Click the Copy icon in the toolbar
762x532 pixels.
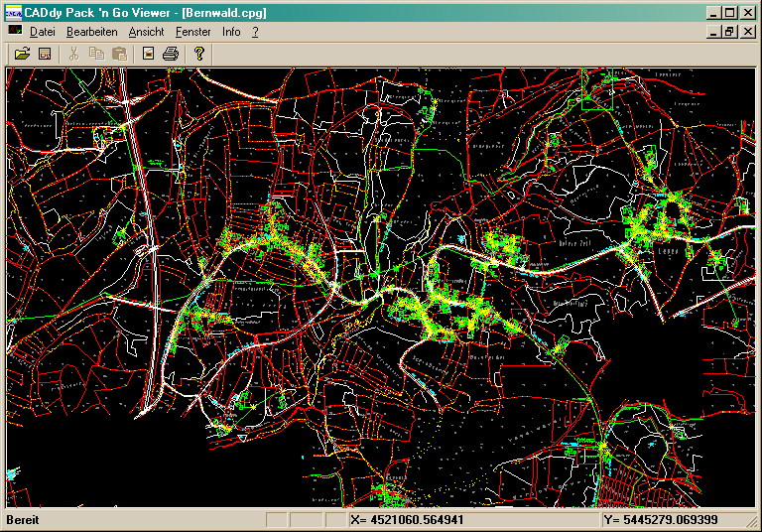(96, 54)
